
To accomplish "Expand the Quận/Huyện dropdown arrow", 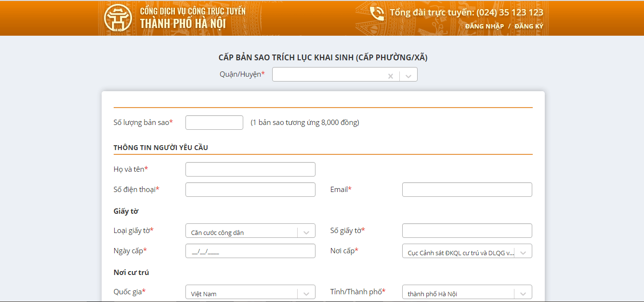I will pyautogui.click(x=408, y=76).
